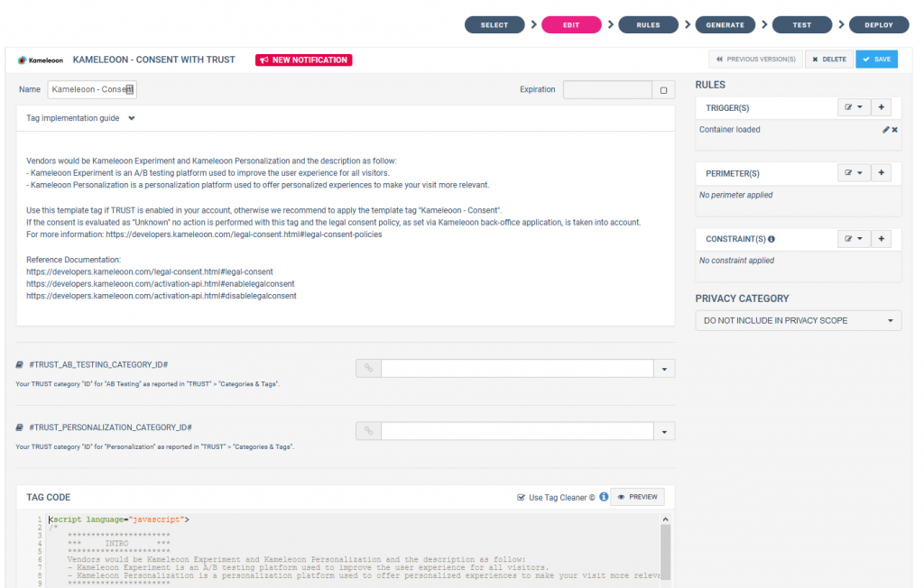Viewport: 924px width, 588px height.
Task: Add a new perimeter with plus icon
Action: click(882, 172)
